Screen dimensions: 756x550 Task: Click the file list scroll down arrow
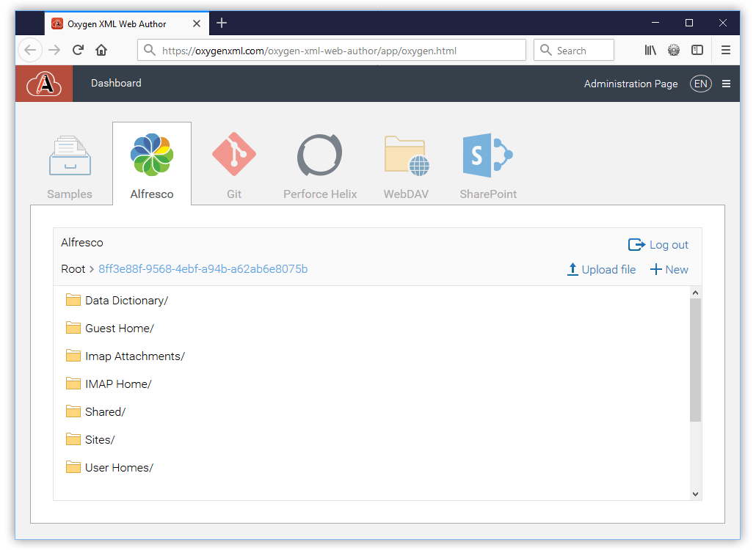pos(695,494)
